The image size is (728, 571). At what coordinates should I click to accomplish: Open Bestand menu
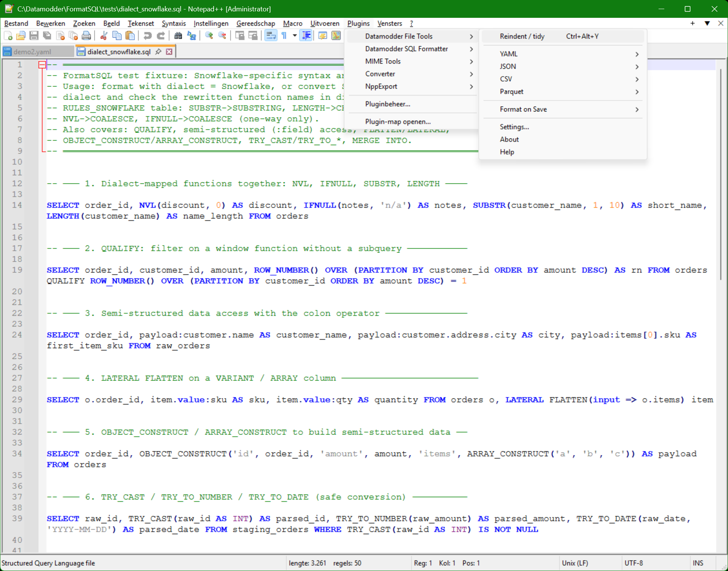[16, 24]
